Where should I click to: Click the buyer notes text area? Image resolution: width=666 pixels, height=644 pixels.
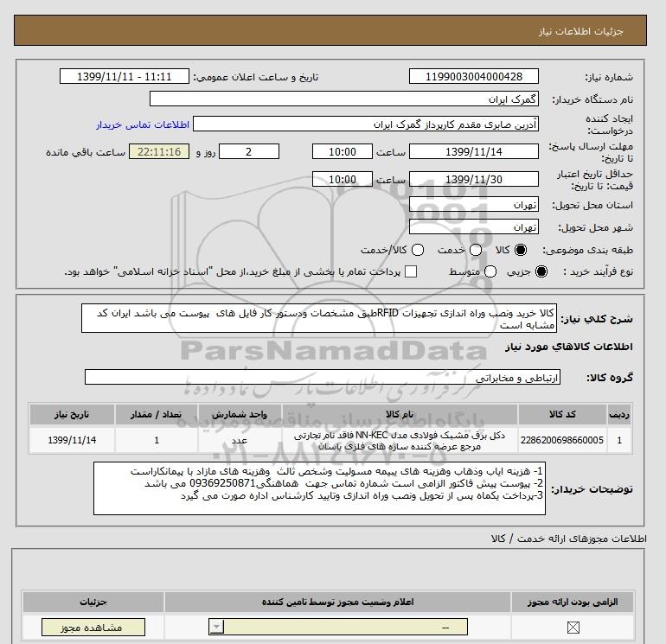pos(319,488)
